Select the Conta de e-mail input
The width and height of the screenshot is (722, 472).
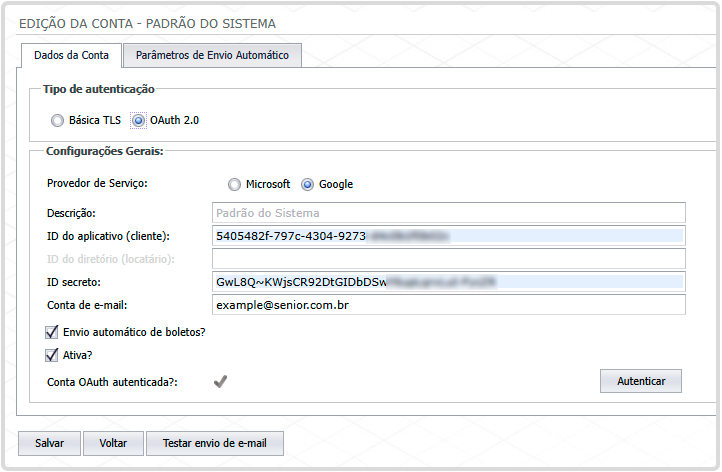(448, 305)
